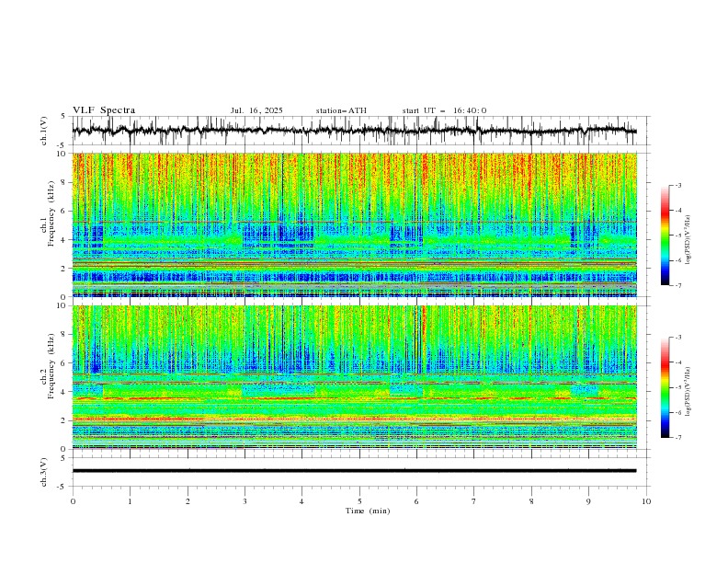Click the time-axis tick label "8" below ch.3

pos(531,501)
